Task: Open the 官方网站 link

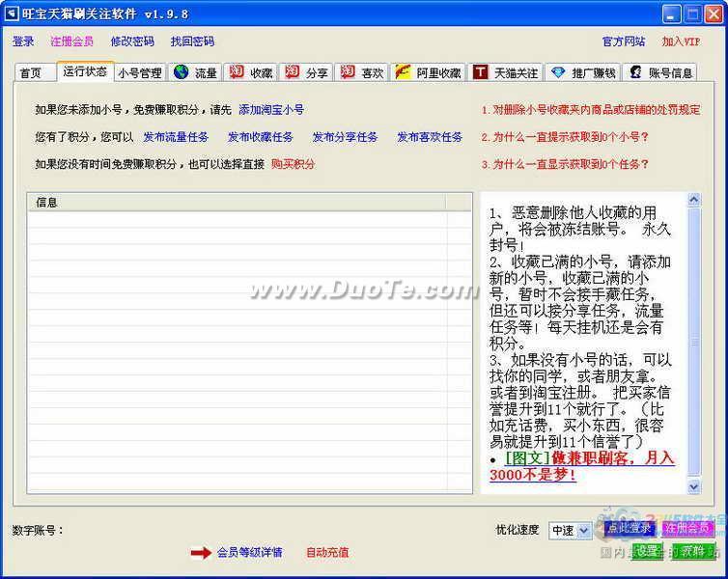Action: [x=624, y=41]
